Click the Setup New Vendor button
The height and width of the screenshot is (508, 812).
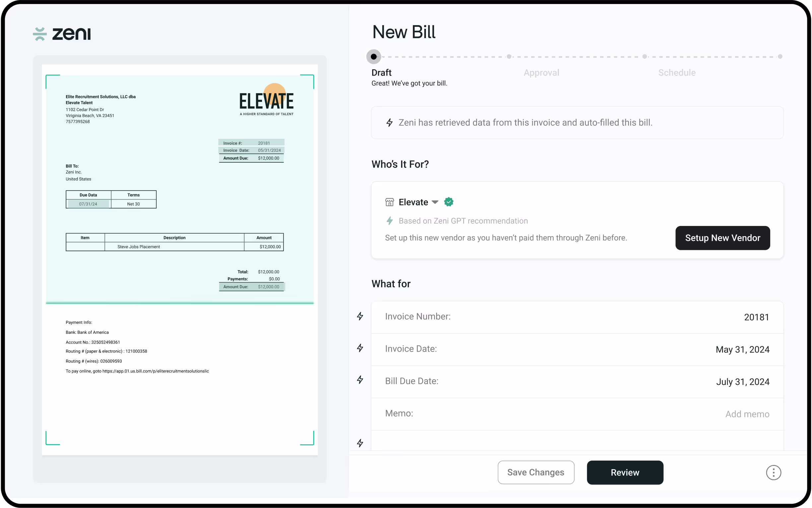[x=722, y=238]
